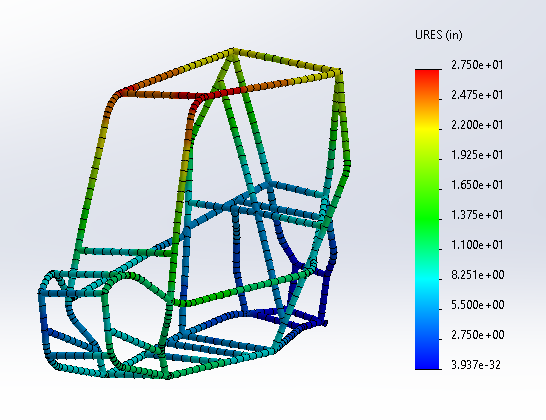Click the 1.100e+01 legend value
Screen dimensions: 546x420
[x=477, y=245]
